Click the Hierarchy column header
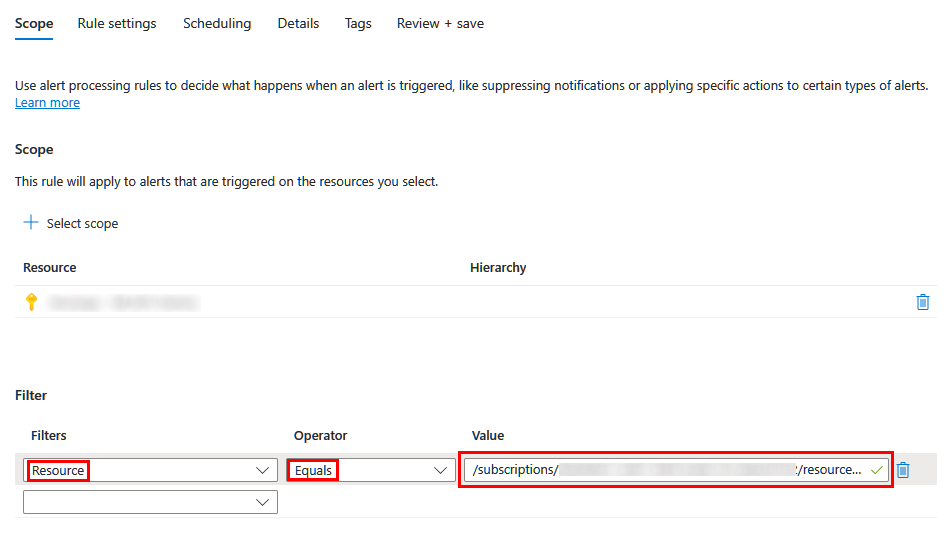The image size is (951, 540). [498, 268]
